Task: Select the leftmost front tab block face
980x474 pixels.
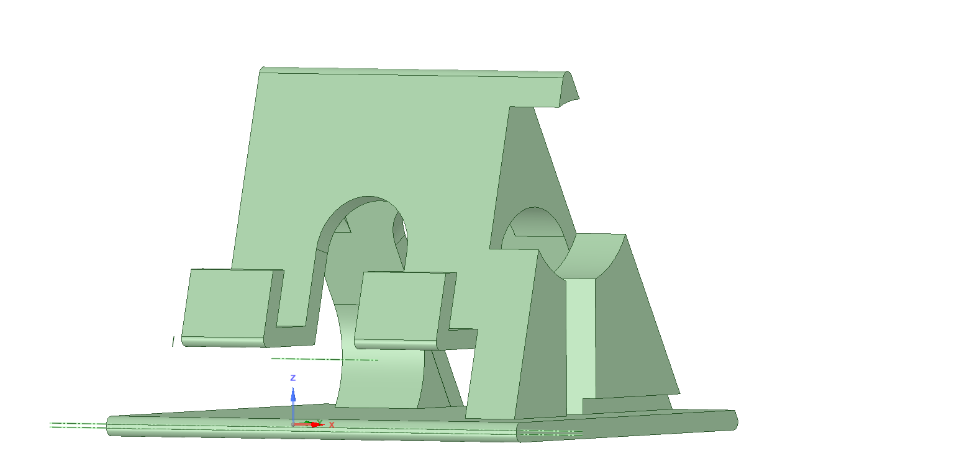Action: tap(228, 303)
